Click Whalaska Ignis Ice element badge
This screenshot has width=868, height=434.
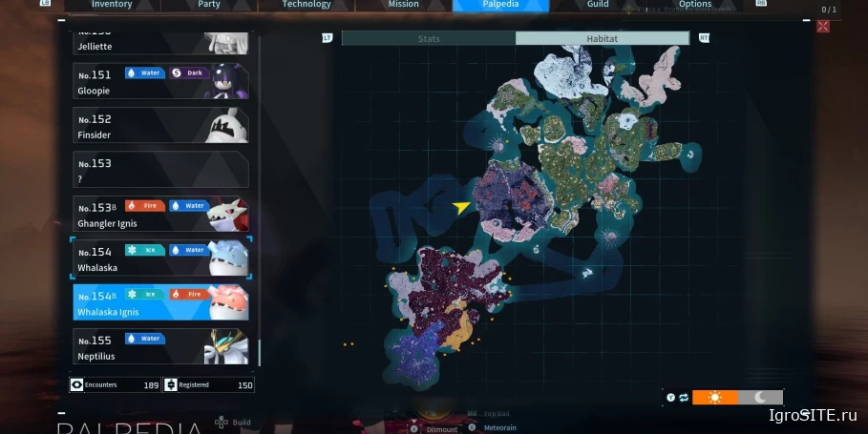click(145, 294)
